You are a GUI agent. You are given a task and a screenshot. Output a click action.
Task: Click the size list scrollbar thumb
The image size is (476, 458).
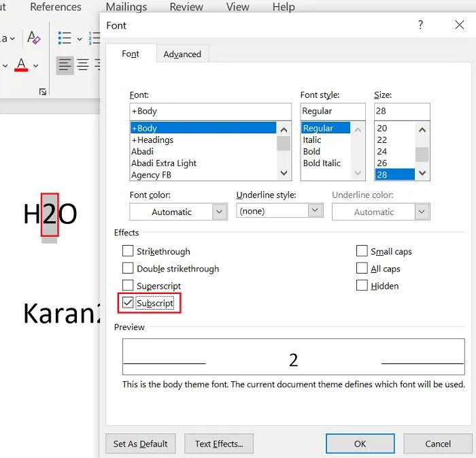tap(422, 154)
